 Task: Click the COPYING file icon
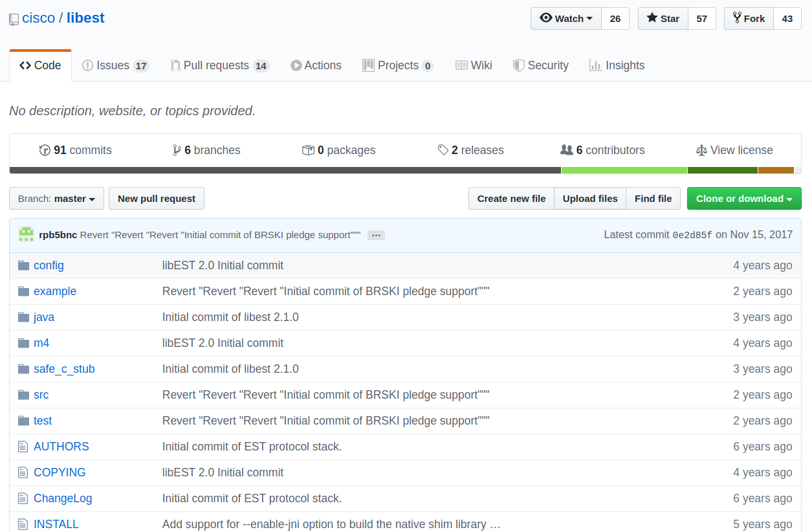point(23,472)
